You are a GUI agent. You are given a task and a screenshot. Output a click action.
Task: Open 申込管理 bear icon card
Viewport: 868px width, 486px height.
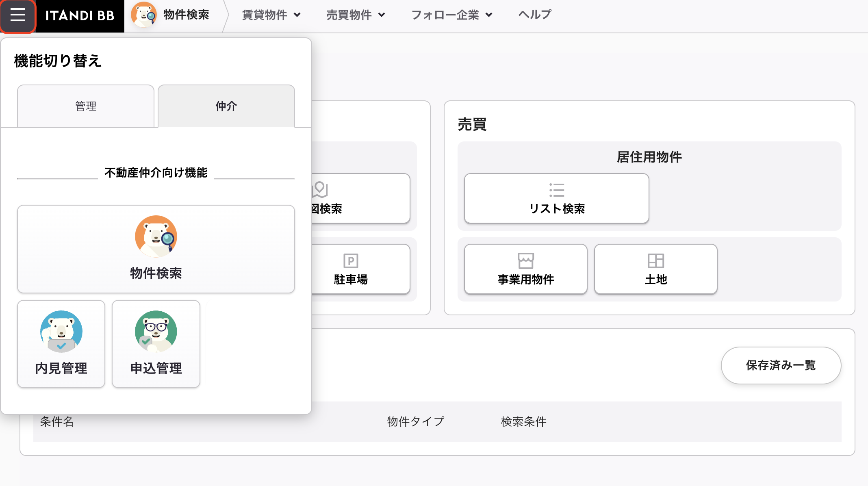tap(156, 344)
